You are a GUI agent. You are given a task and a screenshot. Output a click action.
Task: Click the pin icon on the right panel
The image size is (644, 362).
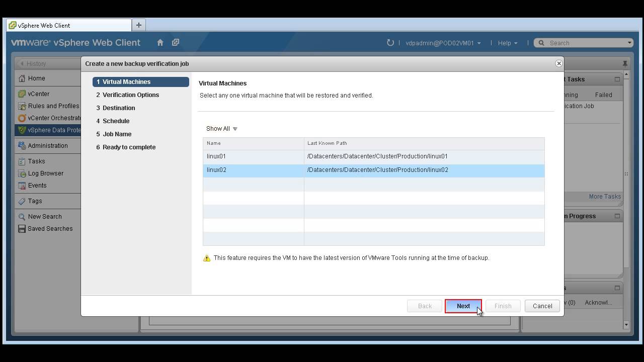[x=625, y=64]
